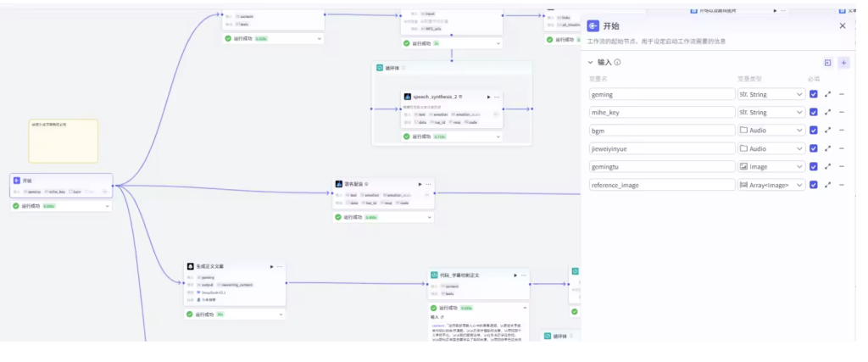
Task: Expand the 运行成功 result under the 开始 node
Action: pyautogui.click(x=105, y=206)
